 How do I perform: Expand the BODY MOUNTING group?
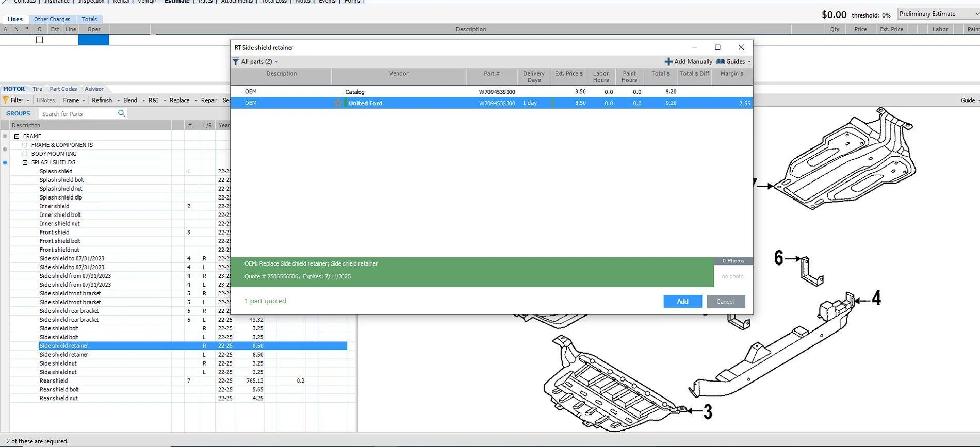point(25,154)
